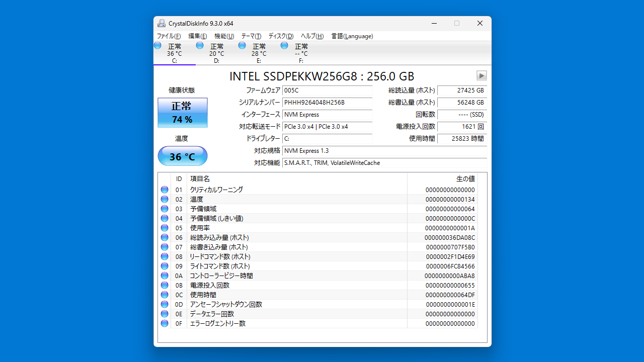Click status orb for 総読み込み量 (ホスト) row

165,237
